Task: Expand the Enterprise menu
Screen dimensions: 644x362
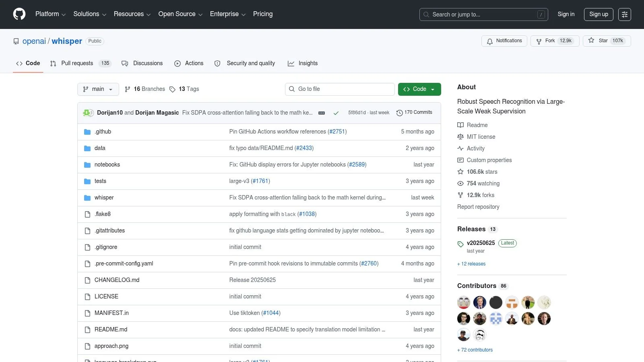Action: [228, 14]
